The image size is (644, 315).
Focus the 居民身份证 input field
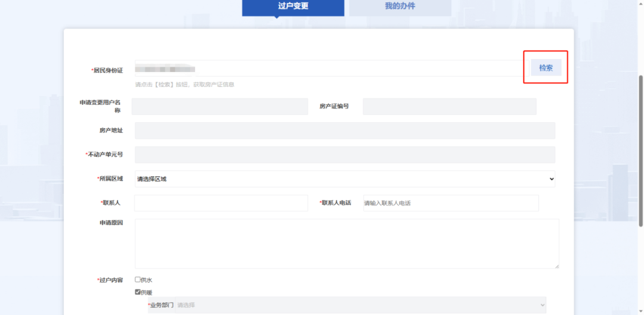(x=328, y=68)
